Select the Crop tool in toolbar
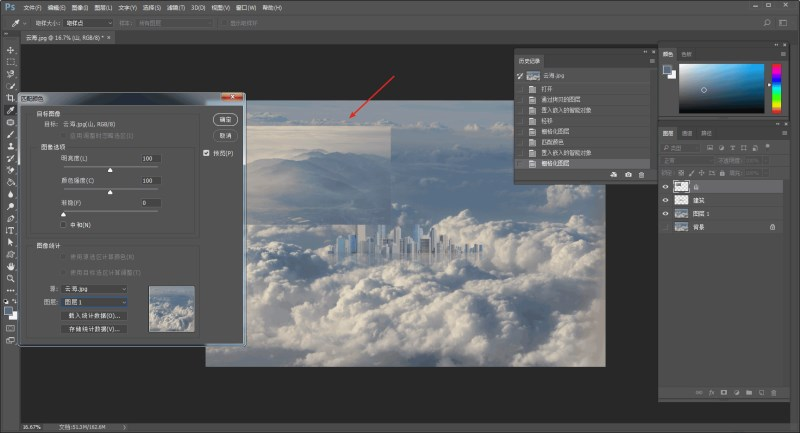The height and width of the screenshot is (433, 800). (11, 98)
